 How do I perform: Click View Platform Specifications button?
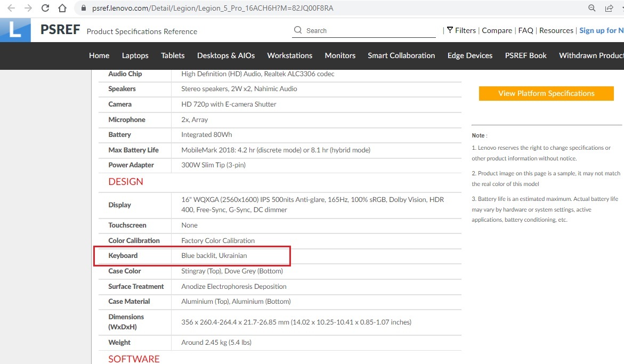click(x=546, y=93)
